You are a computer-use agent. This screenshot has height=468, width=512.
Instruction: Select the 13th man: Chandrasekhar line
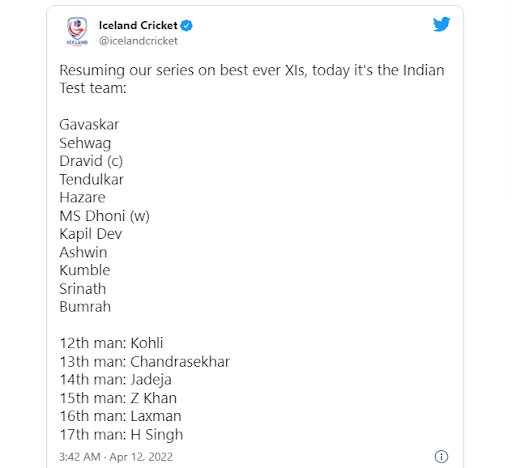pos(145,361)
